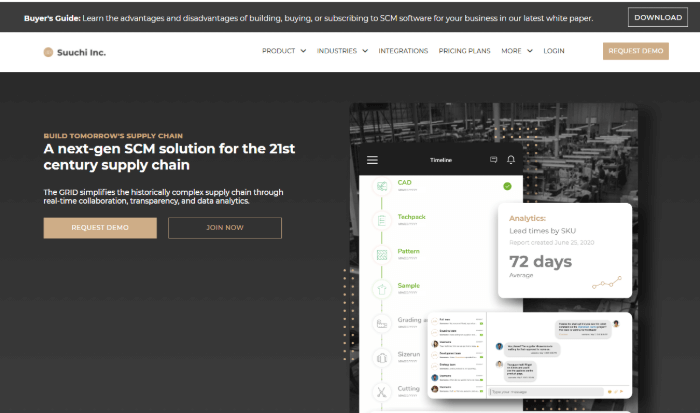The height and width of the screenshot is (413, 700).
Task: Open the PRODUCT menu
Action: [279, 51]
